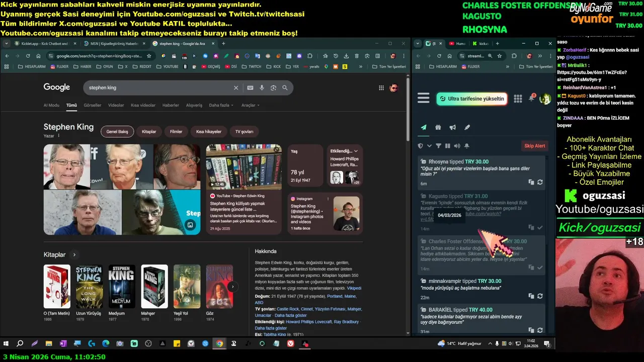Show more bookmarks in the Google window
644x362 pixels.
(361, 66)
